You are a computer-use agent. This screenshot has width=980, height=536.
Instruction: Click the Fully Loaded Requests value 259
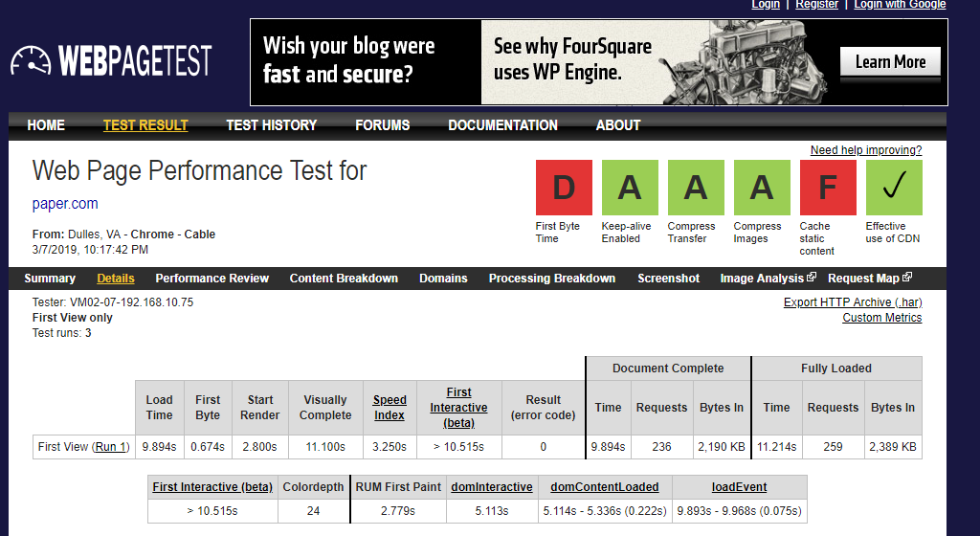point(833,447)
